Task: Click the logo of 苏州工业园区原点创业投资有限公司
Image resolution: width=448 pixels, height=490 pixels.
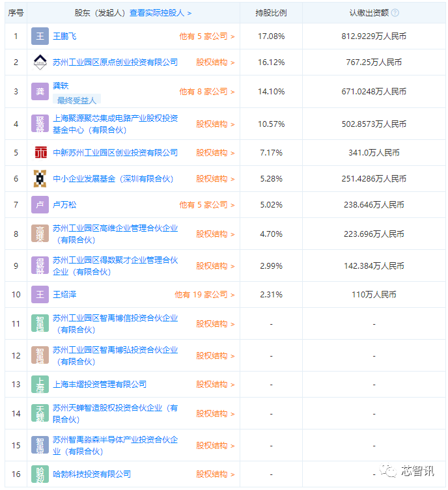Action: pos(40,62)
